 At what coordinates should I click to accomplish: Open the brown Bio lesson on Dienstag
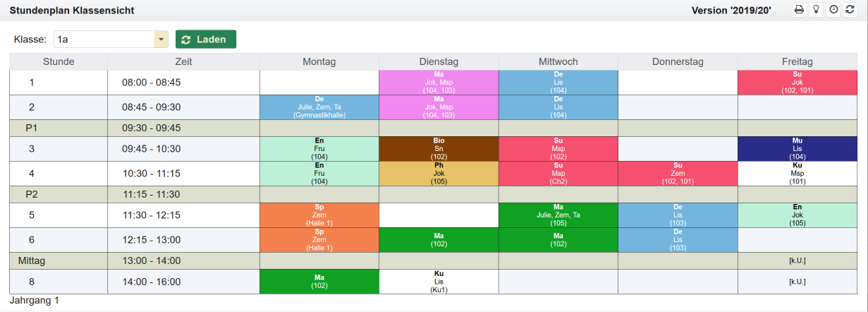point(439,149)
